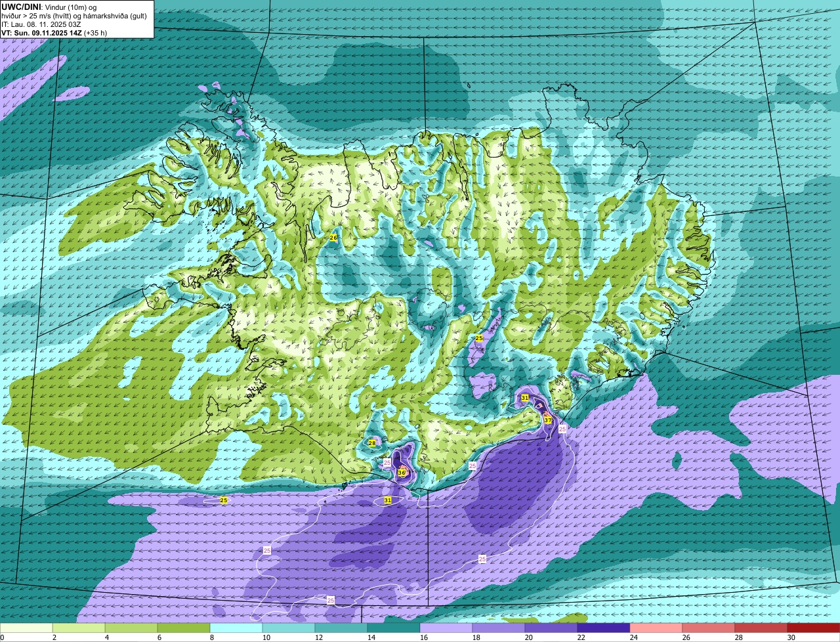840x642 pixels.
Task: Pick the light lavender 16–18 legend swatch
Action: tap(446, 628)
